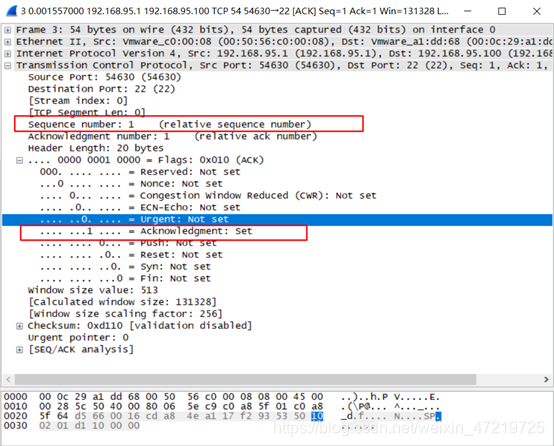Select the Reset: Not set flag
The height and width of the screenshot is (446, 554).
click(131, 255)
